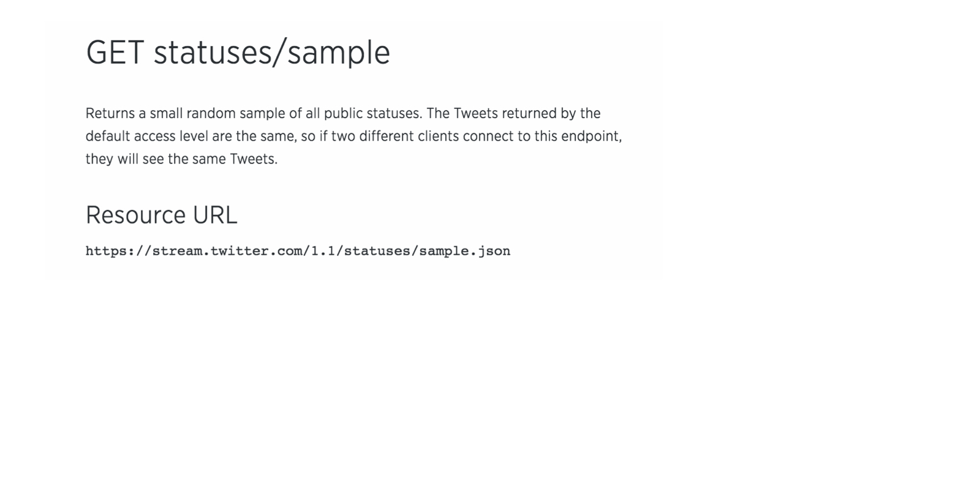Click 'statuses/sample' in the main heading
The height and width of the screenshot is (502, 980).
[271, 53]
